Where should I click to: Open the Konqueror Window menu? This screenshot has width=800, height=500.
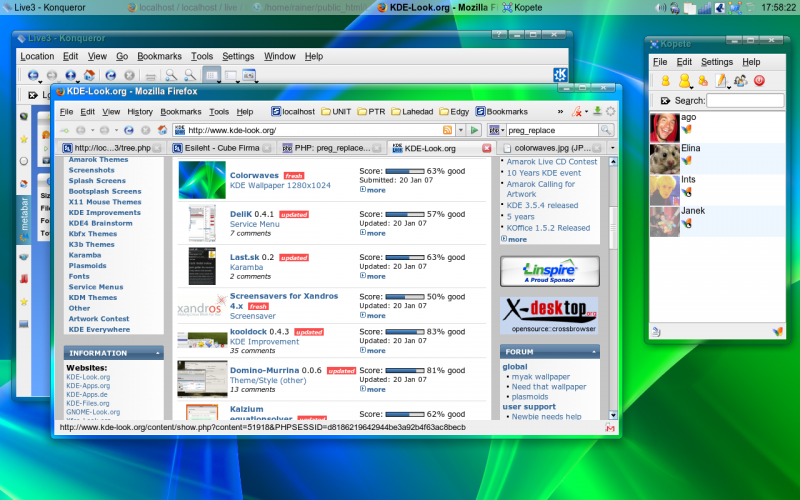pyautogui.click(x=280, y=56)
